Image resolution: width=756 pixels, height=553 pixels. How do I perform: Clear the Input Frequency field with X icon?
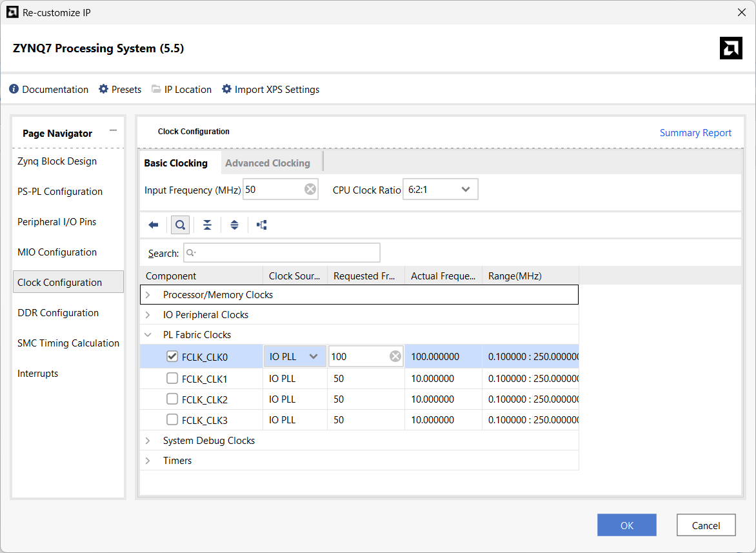310,189
